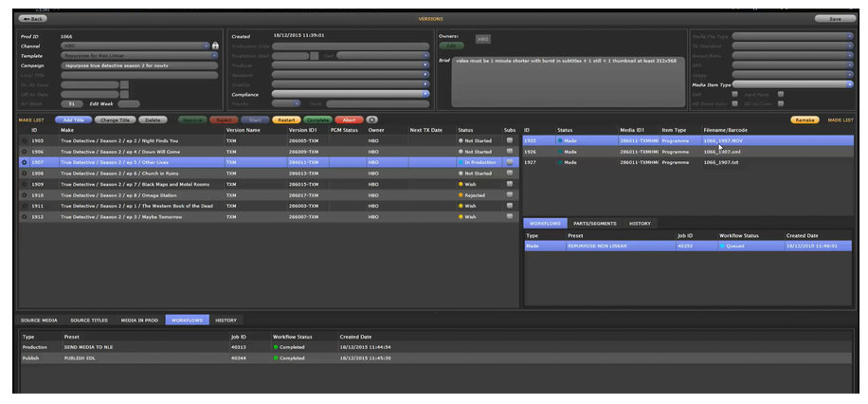The width and height of the screenshot is (868, 404).
Task: Open the Producer dropdown
Action: click(351, 64)
